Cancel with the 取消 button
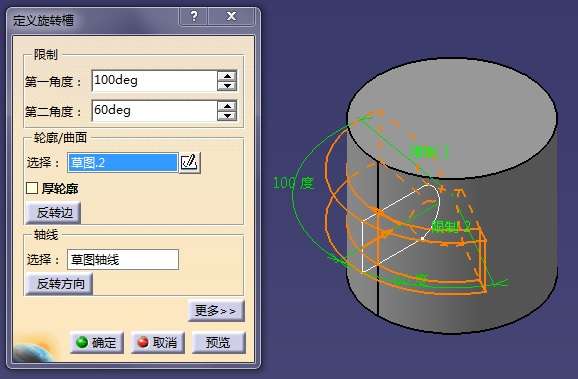Viewport: 578px width, 379px height. coord(158,343)
